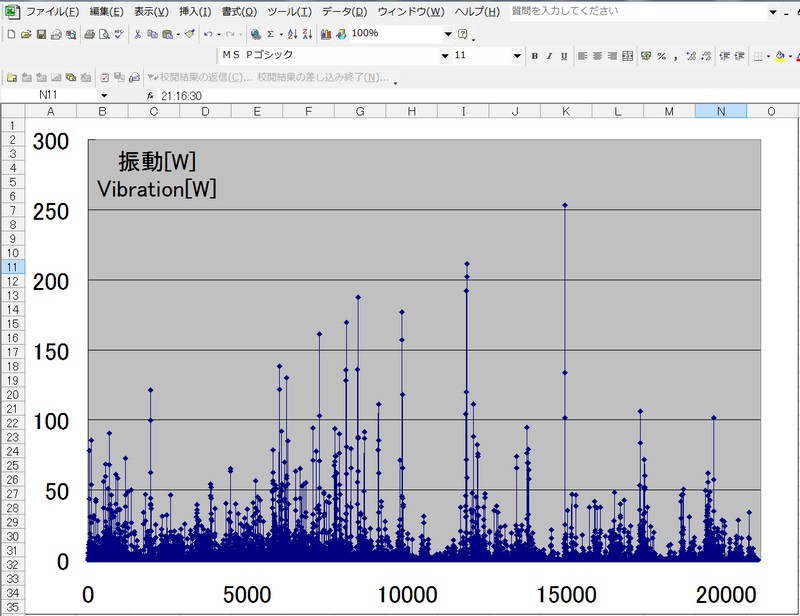Open the ツール(T) menu
The image size is (800, 616).
[x=289, y=11]
